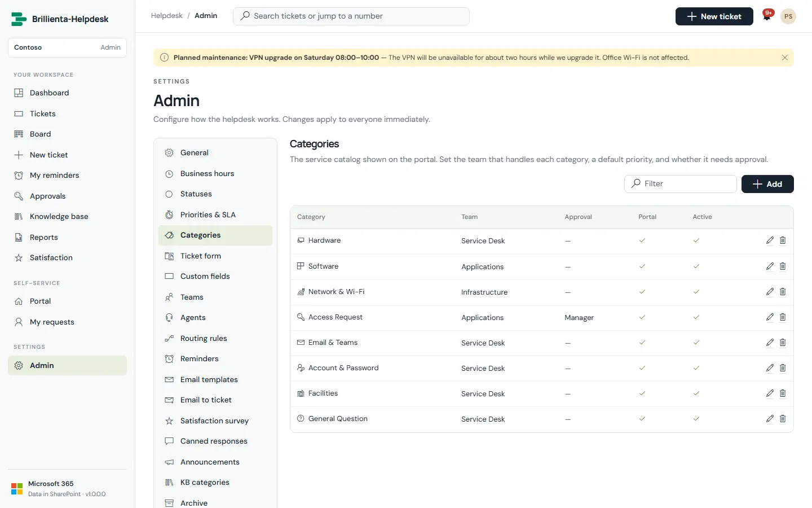The width and height of the screenshot is (812, 508).
Task: Click the categories Filter field
Action: click(x=681, y=184)
